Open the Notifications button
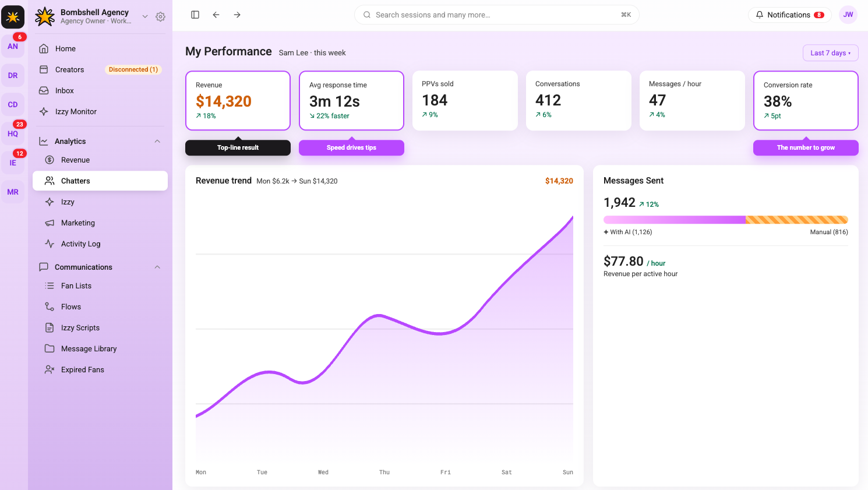The image size is (868, 490). 789,15
